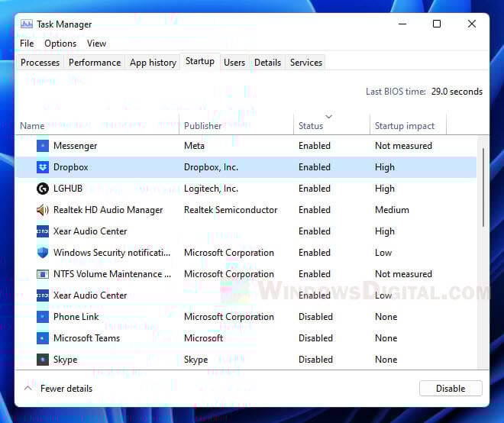This screenshot has width=504, height=423.
Task: Collapse view with Fewer details chevron
Action: [x=28, y=389]
